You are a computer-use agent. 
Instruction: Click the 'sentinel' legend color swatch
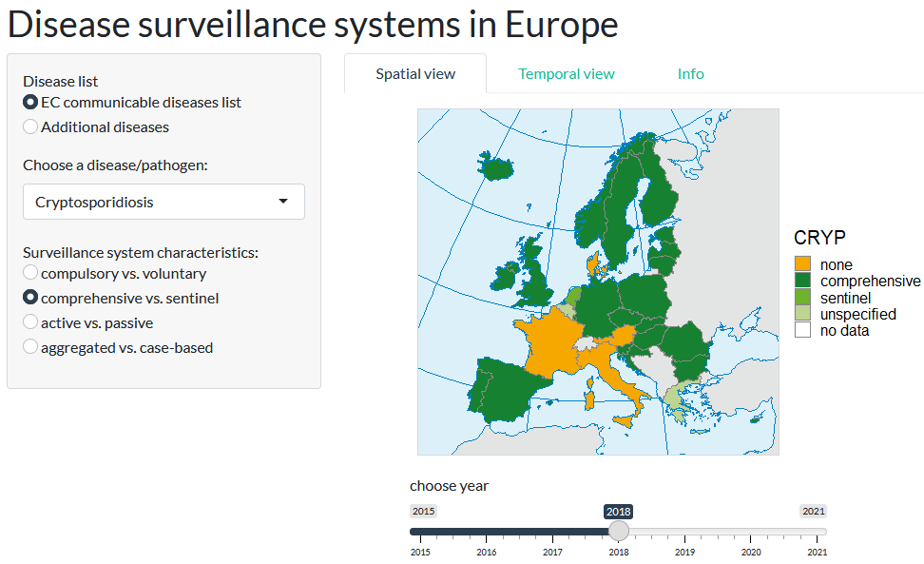[x=802, y=297]
